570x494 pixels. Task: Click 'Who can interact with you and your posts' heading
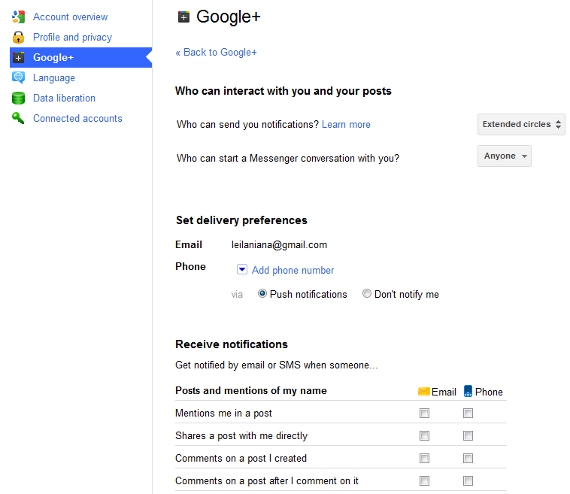(283, 91)
